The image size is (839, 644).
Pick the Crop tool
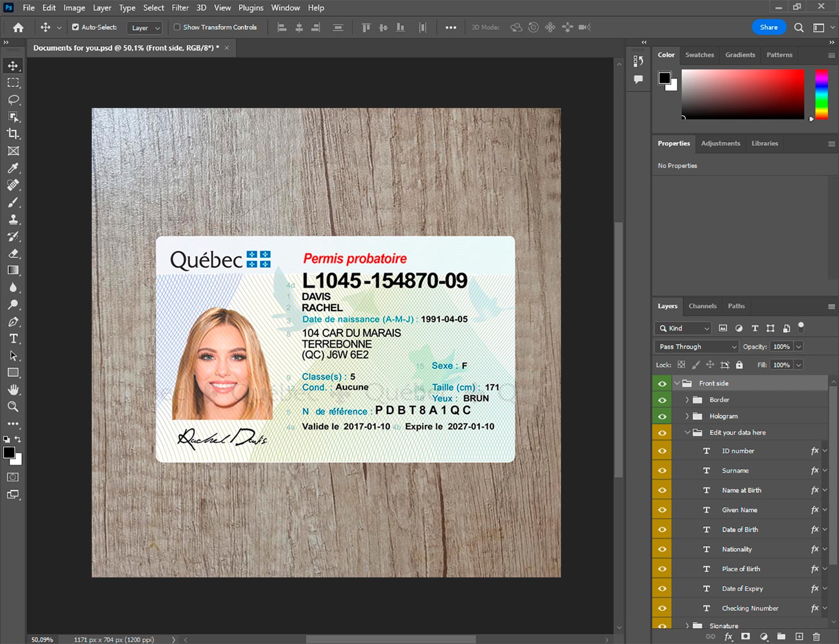tap(13, 134)
